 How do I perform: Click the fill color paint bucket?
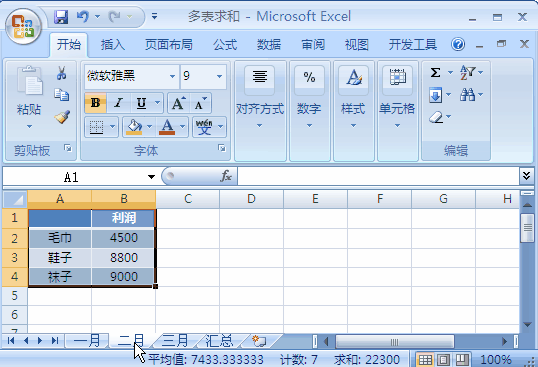(x=134, y=127)
